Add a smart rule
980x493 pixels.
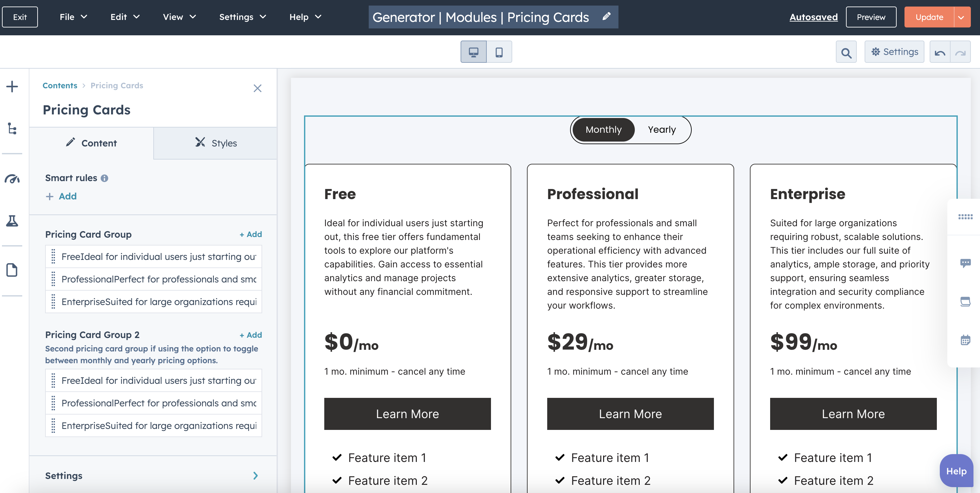coord(61,196)
